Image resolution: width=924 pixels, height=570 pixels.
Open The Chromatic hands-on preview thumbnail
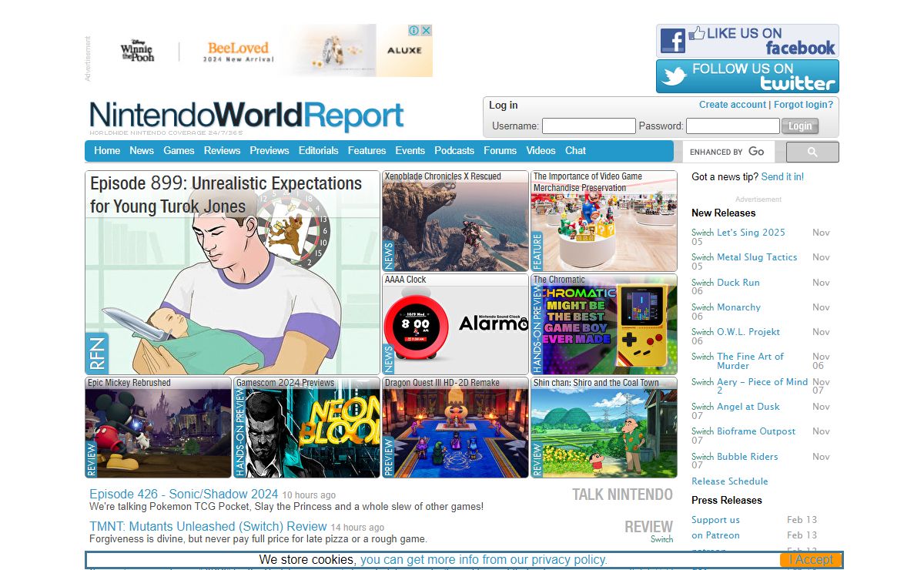604,324
